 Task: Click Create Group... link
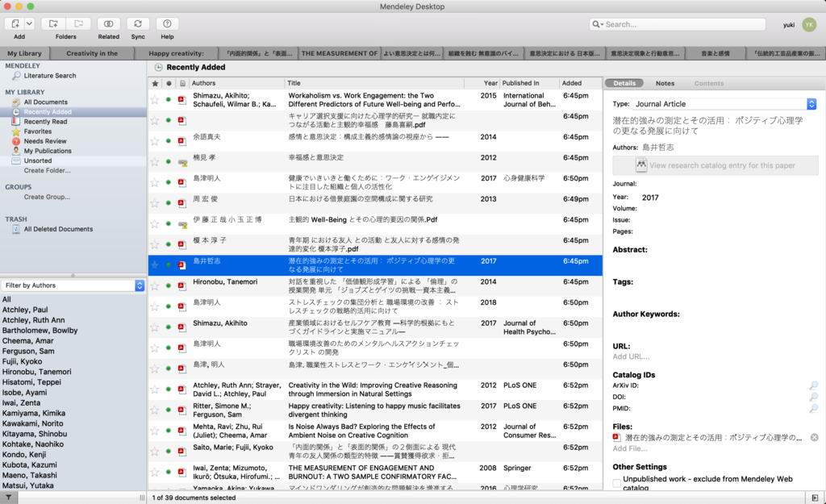pyautogui.click(x=46, y=197)
